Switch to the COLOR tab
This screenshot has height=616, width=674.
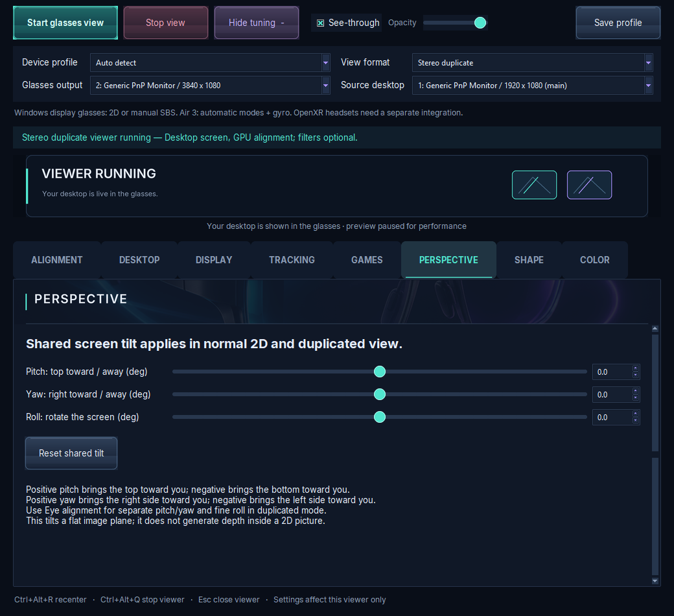click(594, 260)
